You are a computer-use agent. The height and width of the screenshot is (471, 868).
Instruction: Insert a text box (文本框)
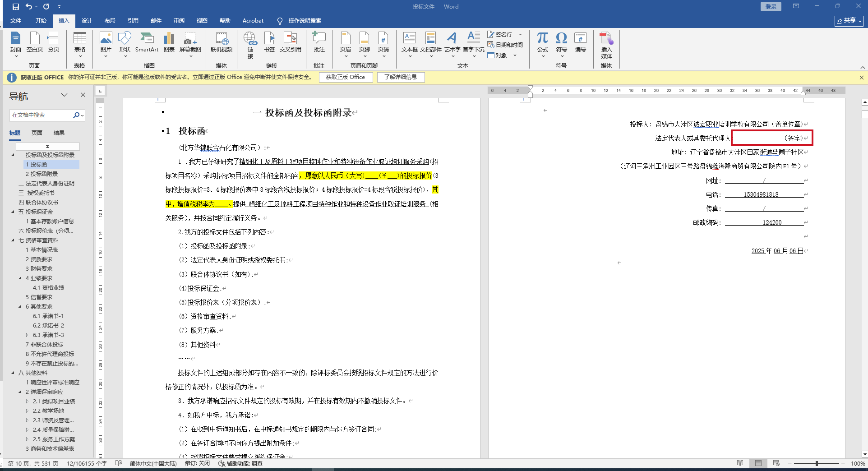(410, 44)
